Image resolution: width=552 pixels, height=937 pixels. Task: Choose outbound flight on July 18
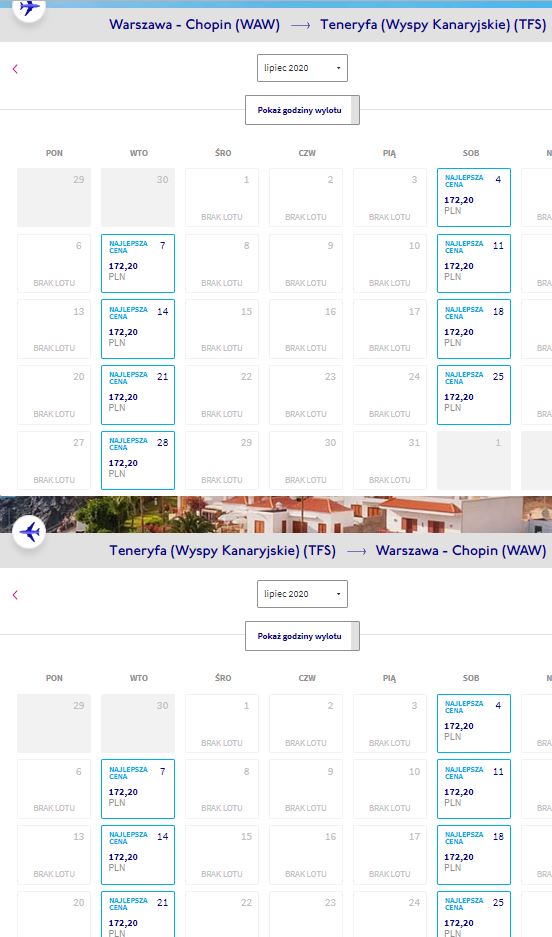(x=474, y=329)
